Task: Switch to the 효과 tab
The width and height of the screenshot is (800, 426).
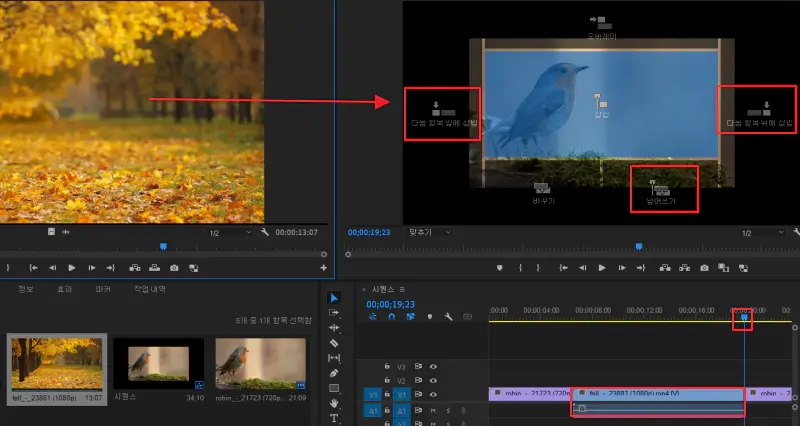Action: (64, 288)
